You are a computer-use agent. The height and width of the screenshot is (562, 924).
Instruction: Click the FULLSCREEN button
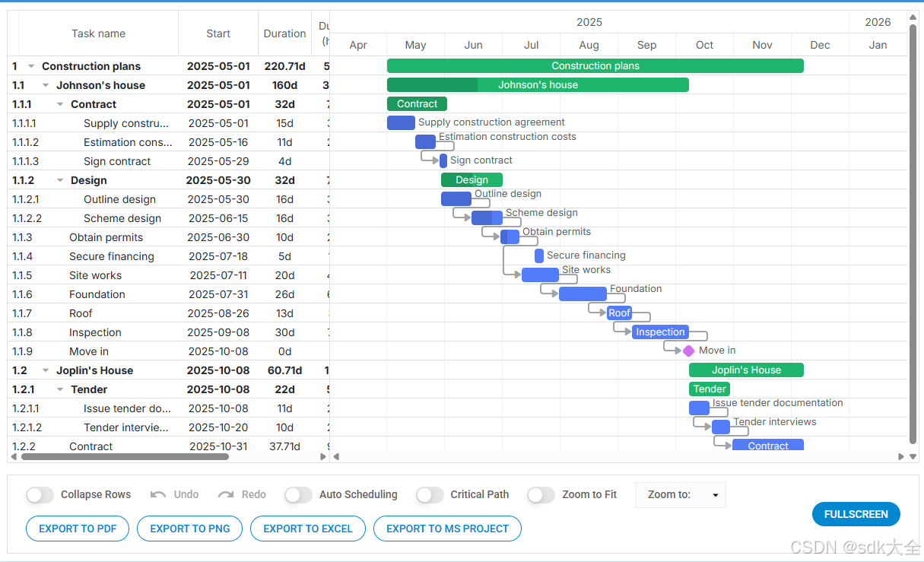coord(856,514)
